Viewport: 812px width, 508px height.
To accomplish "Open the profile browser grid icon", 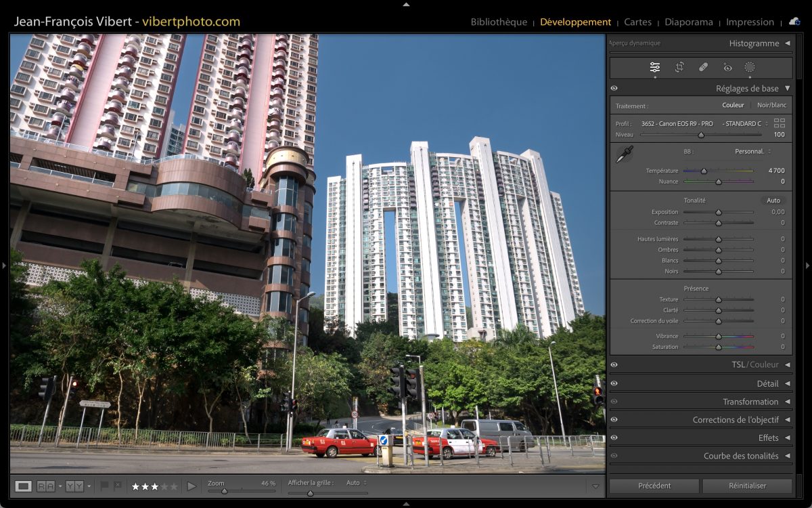I will (x=780, y=123).
